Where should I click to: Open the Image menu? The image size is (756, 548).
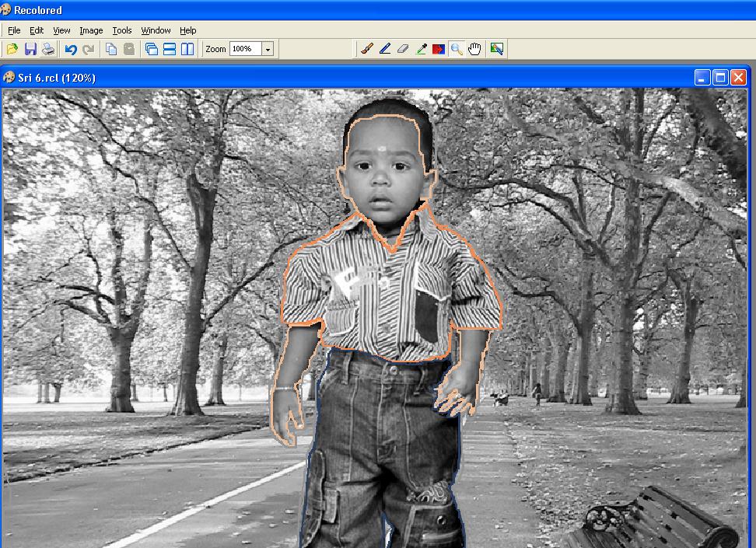click(x=91, y=30)
